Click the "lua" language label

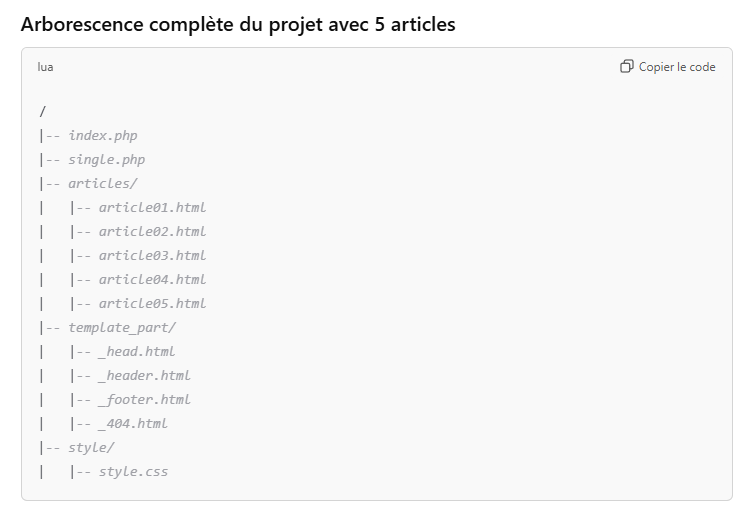coord(45,67)
